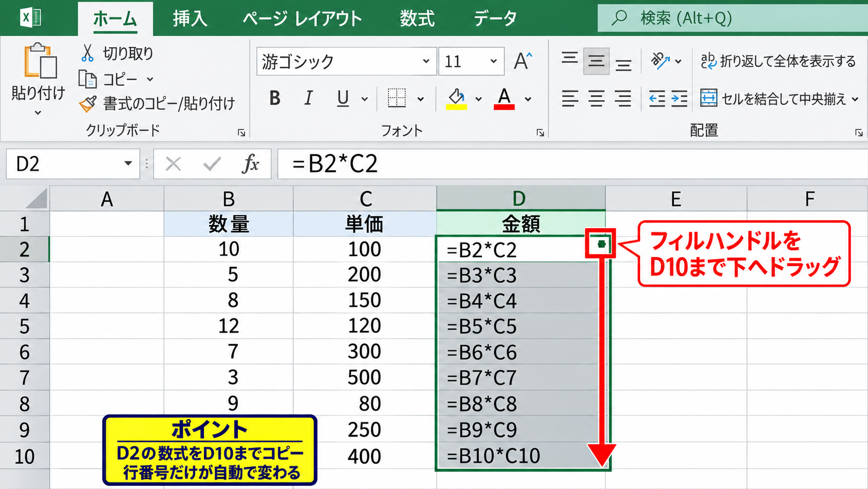Open the Name Box dropdown arrow
The height and width of the screenshot is (489, 868).
coord(128,163)
